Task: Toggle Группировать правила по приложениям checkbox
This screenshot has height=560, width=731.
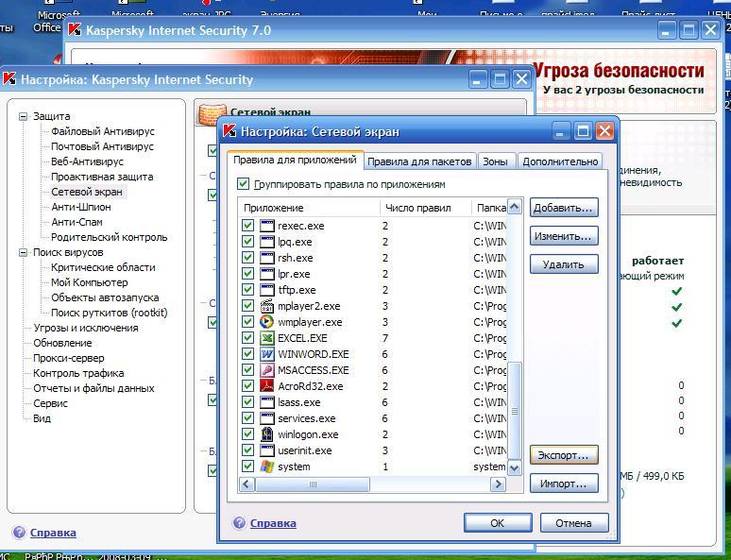Action: point(243,183)
